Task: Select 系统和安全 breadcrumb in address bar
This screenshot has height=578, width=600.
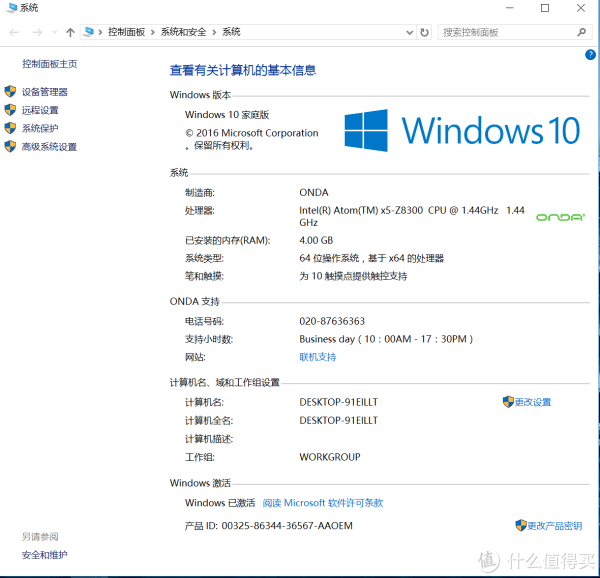Action: 183,32
